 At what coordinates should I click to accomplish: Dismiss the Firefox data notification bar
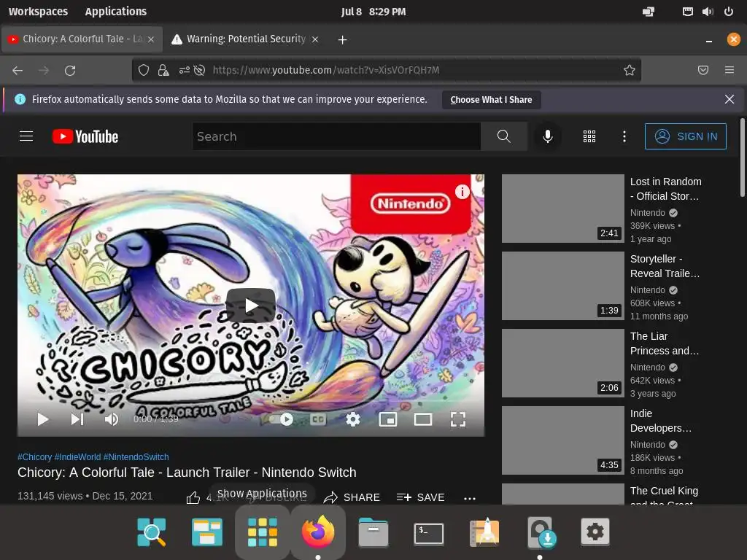coord(729,99)
